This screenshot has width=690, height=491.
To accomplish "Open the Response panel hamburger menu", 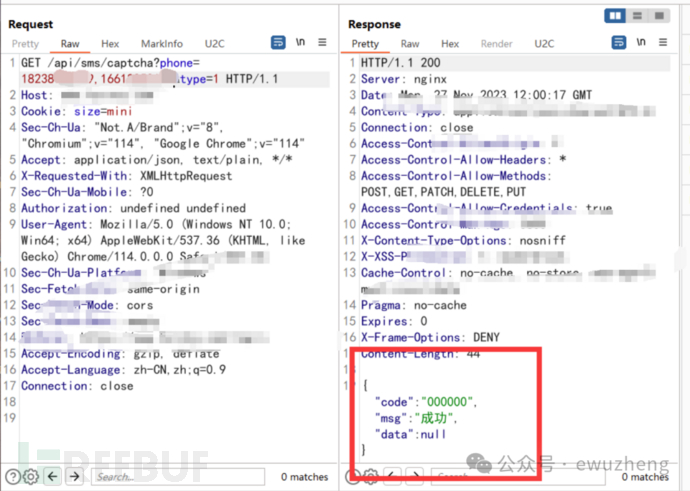I will [663, 42].
